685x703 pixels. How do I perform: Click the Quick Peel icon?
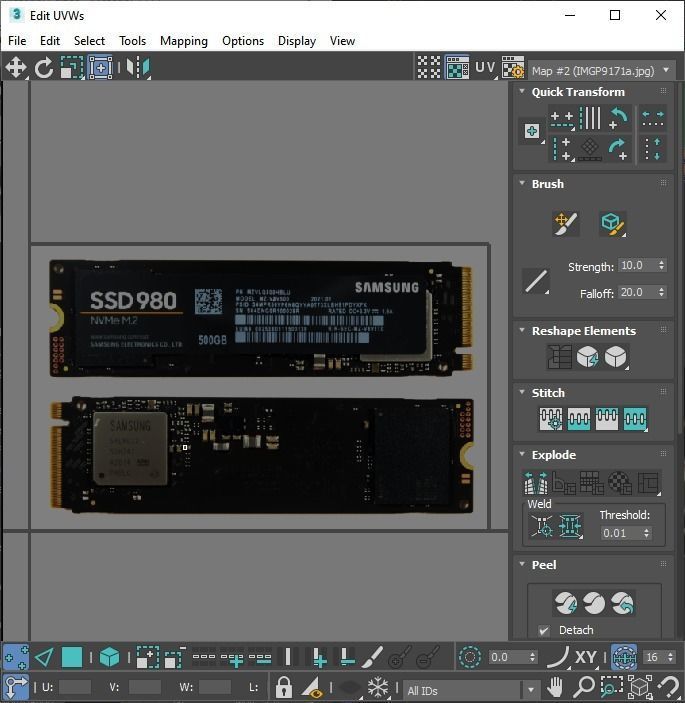pos(566,603)
